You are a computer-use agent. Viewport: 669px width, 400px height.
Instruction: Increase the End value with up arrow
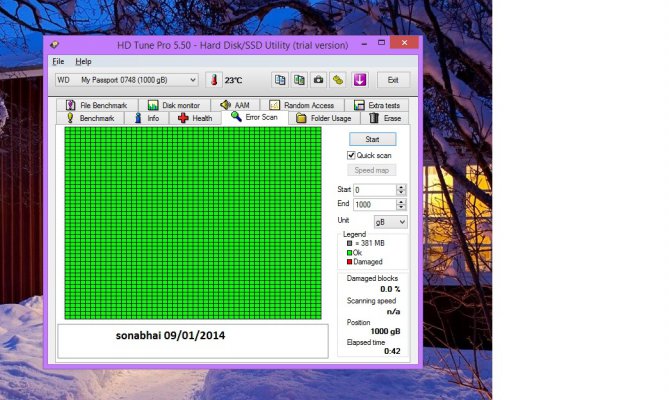pyautogui.click(x=401, y=202)
